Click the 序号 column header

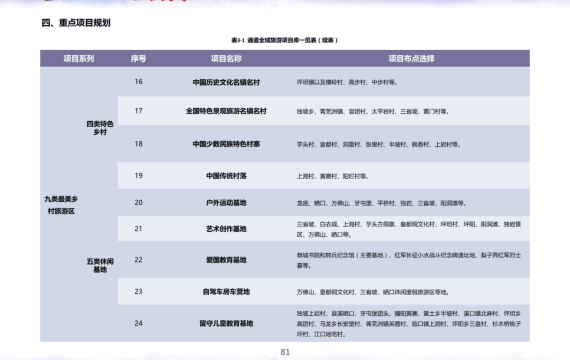tap(139, 59)
